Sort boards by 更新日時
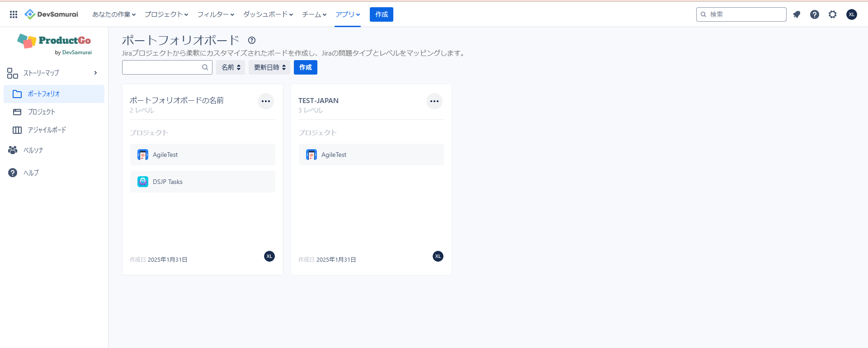The width and height of the screenshot is (868, 348). [269, 67]
